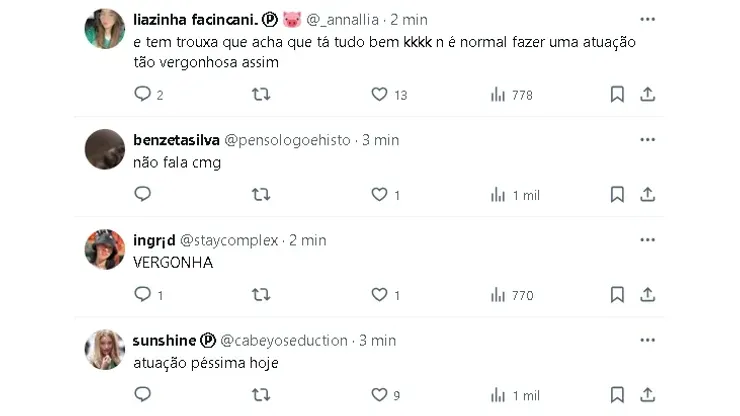
Task: Retweet benzetasilva's "não fala cmg" post
Action: (260, 194)
